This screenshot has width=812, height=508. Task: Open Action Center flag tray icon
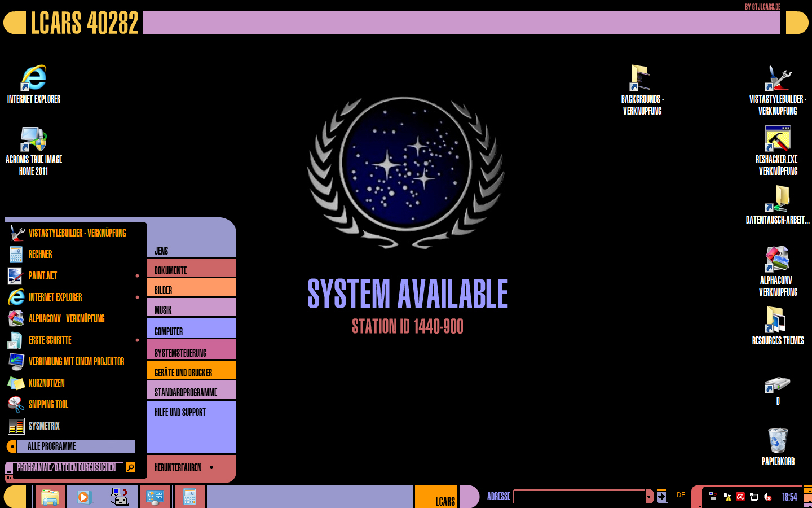coord(727,497)
